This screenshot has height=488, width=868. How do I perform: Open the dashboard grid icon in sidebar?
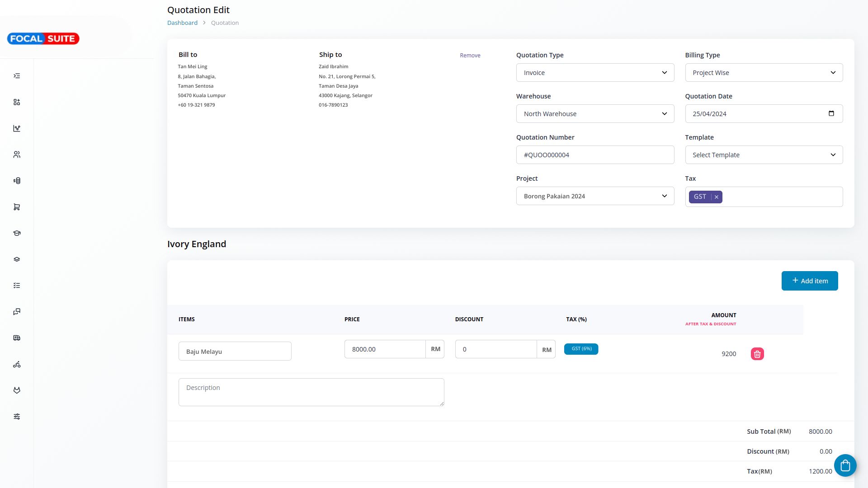tap(17, 102)
